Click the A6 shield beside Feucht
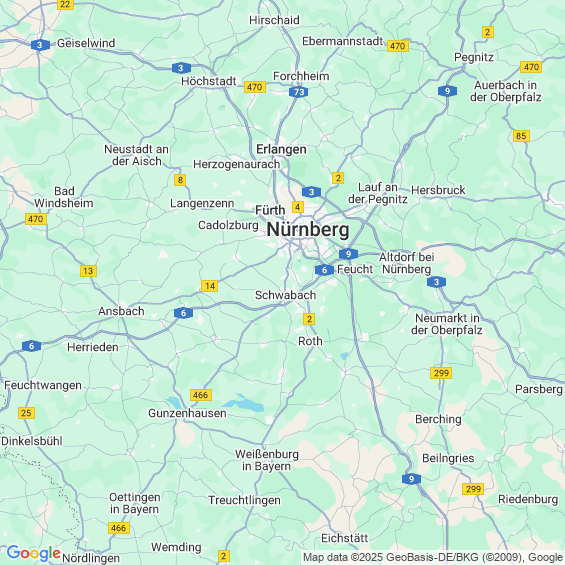This screenshot has width=565, height=565. [324, 270]
